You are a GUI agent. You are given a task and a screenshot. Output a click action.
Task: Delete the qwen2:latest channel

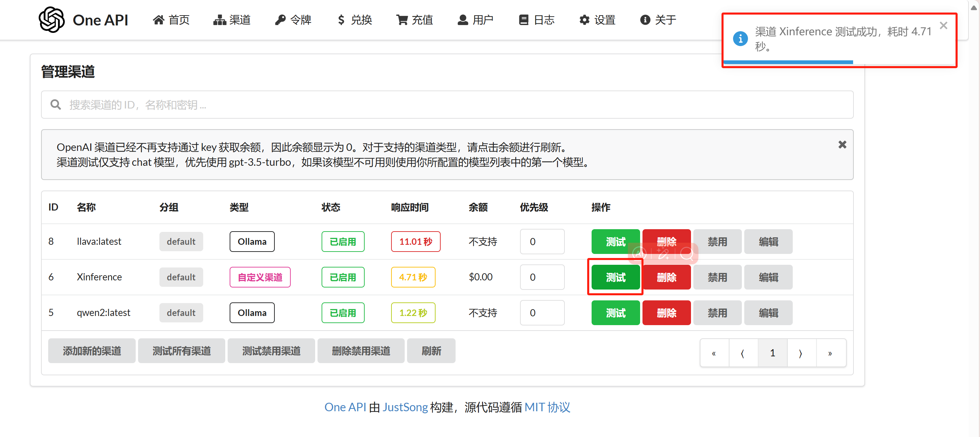point(666,313)
